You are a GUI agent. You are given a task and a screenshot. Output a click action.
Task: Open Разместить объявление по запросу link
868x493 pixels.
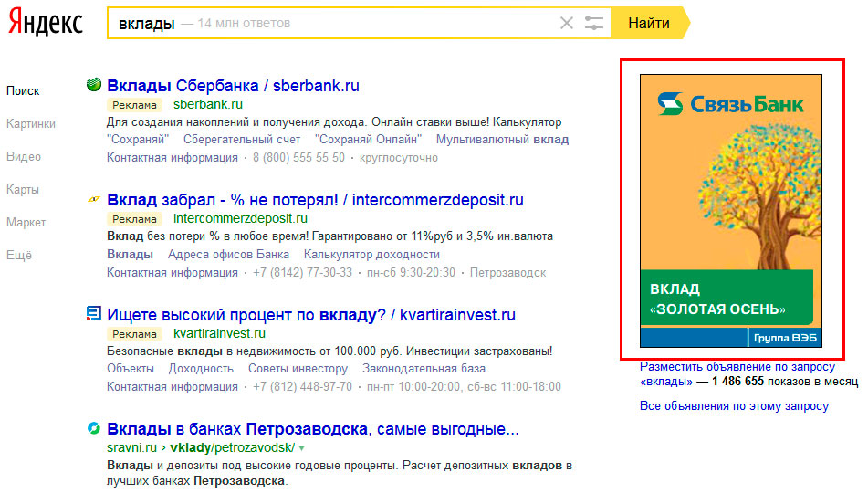737,374
